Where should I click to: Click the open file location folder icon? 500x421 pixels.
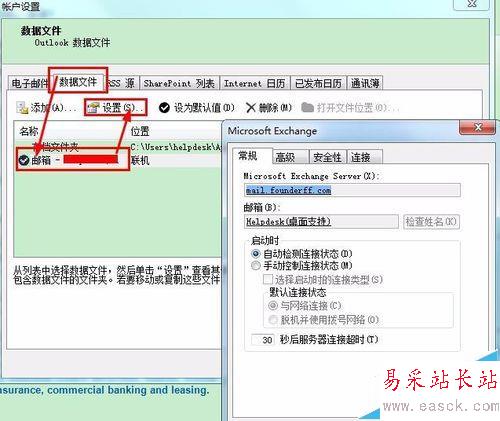point(307,108)
